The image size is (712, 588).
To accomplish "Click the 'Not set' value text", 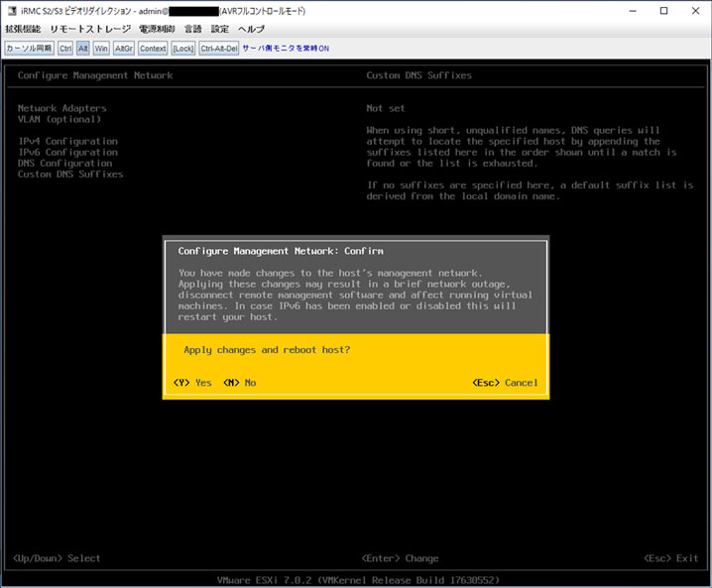I will [x=386, y=108].
